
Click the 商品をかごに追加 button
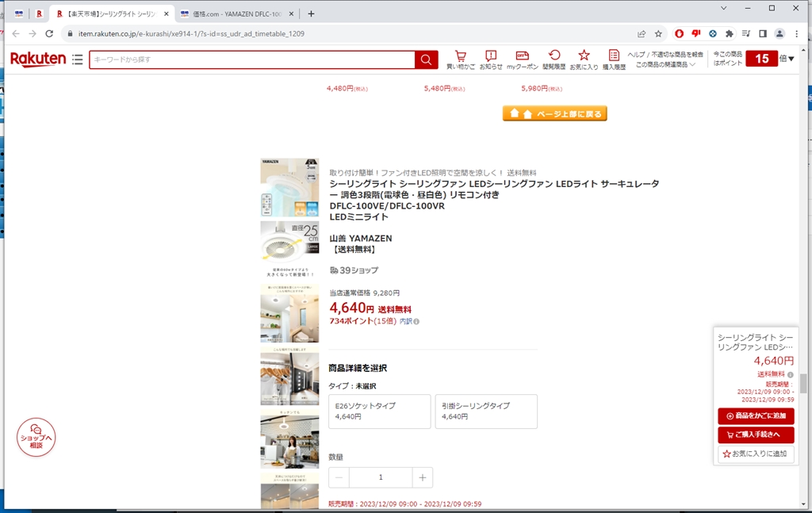coord(755,416)
